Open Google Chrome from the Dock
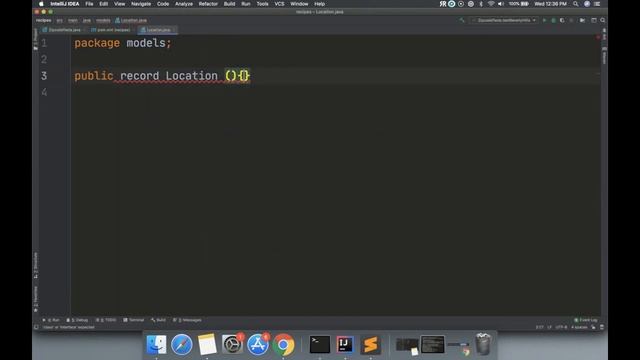Viewport: 640px width, 360px height. [x=284, y=344]
